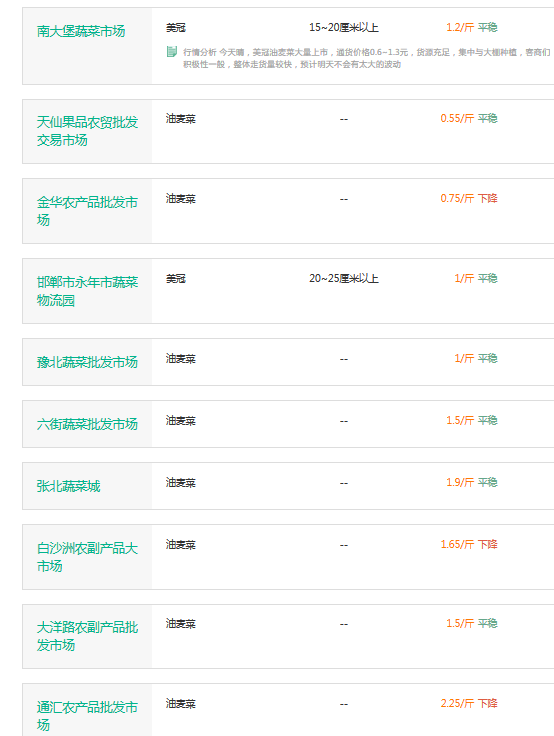The height and width of the screenshot is (736, 554).
Task: Visit 豫北蔬菜批发市场 market page
Action: tap(87, 362)
